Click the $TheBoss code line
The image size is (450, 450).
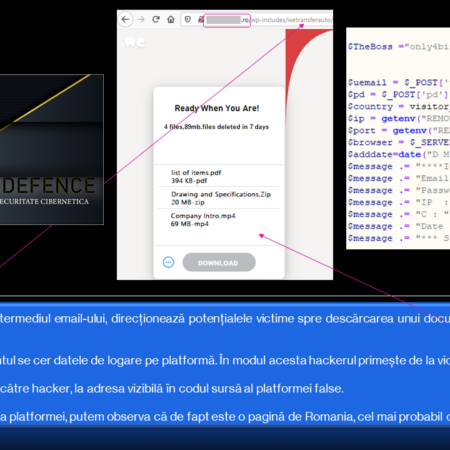click(x=399, y=47)
